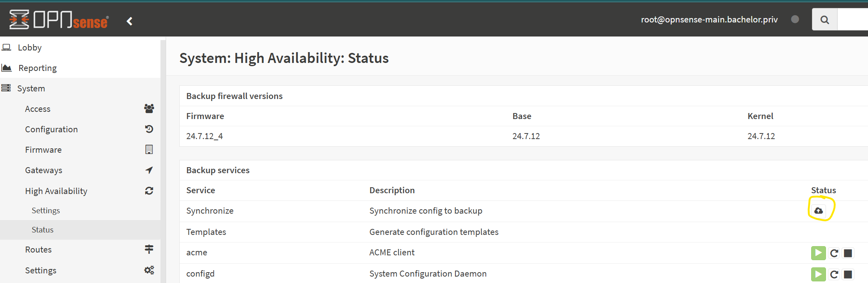Start the configd service using the green play button

818,274
